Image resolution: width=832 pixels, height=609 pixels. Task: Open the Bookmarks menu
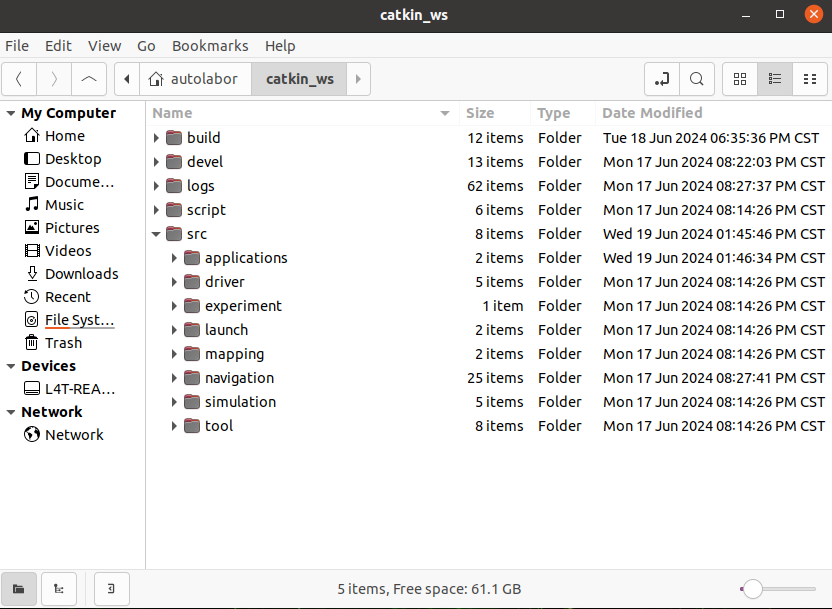210,46
